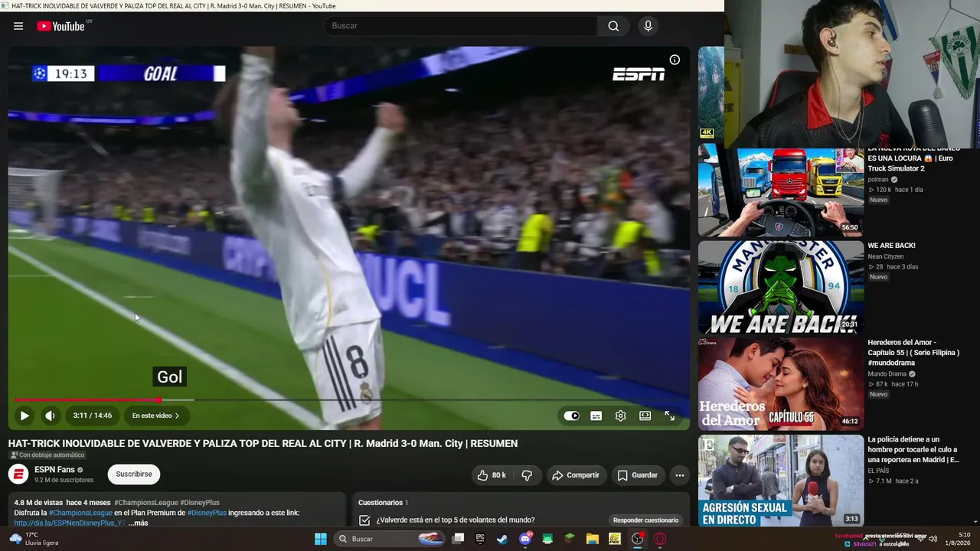Play the paused video

pos(24,416)
